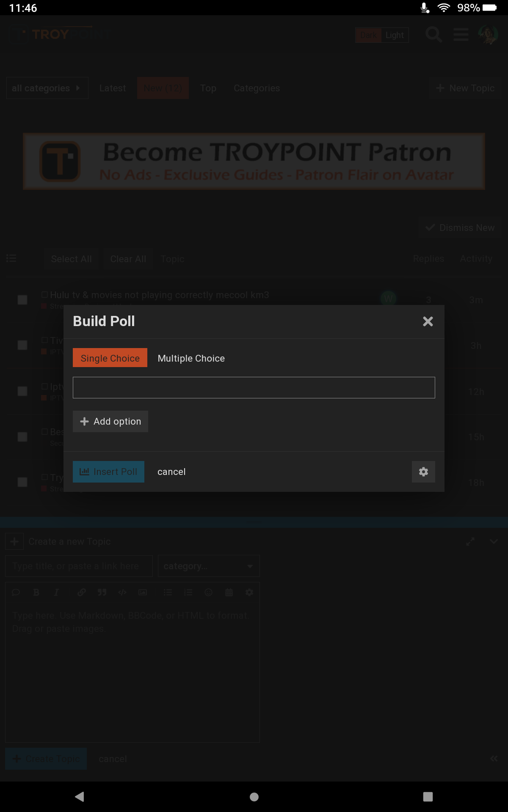
Task: Click the emoji picker icon in composer toolbar
Action: click(208, 592)
